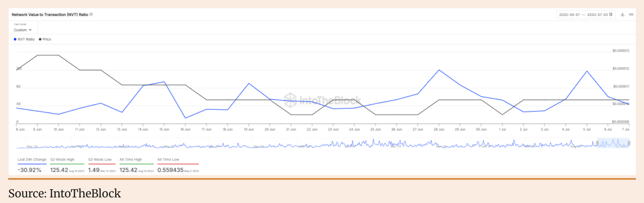Image resolution: width=644 pixels, height=203 pixels.
Task: Toggle the NVT Ratio legend series
Action: pos(25,39)
